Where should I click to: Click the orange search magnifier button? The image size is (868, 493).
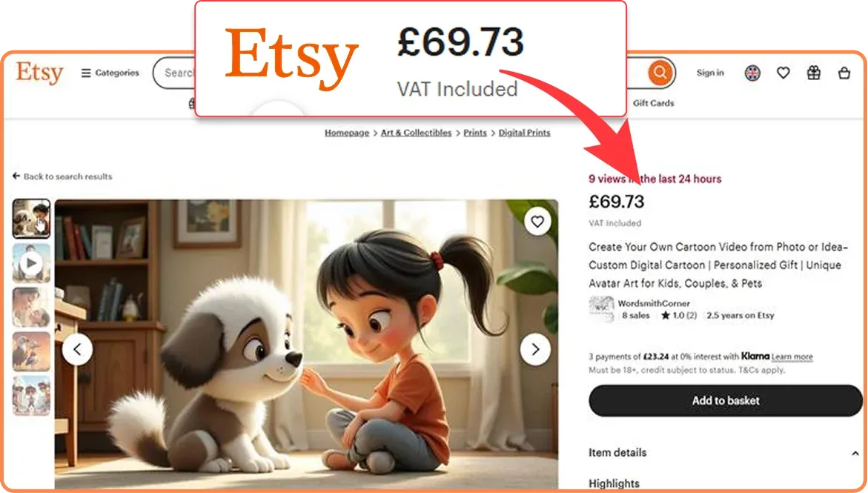[660, 73]
